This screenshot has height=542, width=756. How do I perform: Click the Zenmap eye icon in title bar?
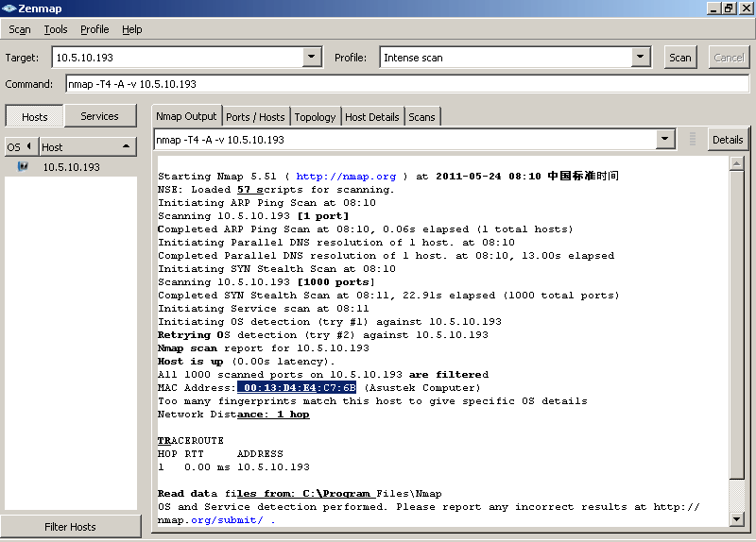pos(9,8)
